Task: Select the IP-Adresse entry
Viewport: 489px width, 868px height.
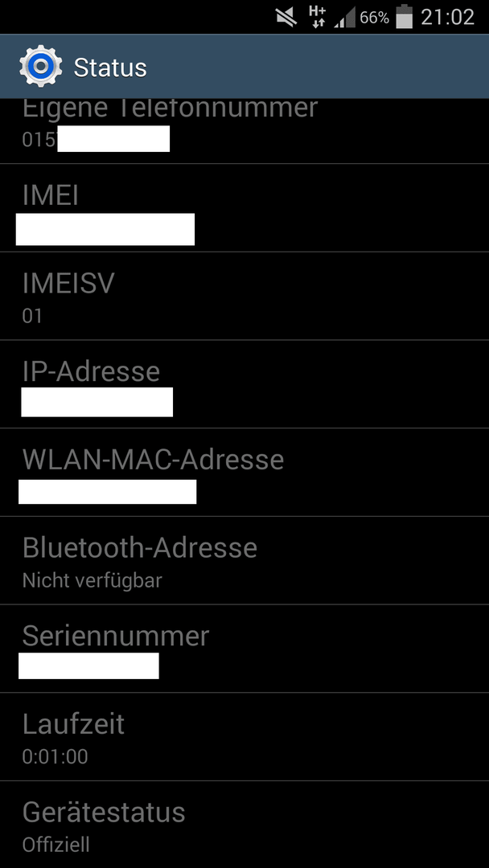Action: click(x=244, y=384)
